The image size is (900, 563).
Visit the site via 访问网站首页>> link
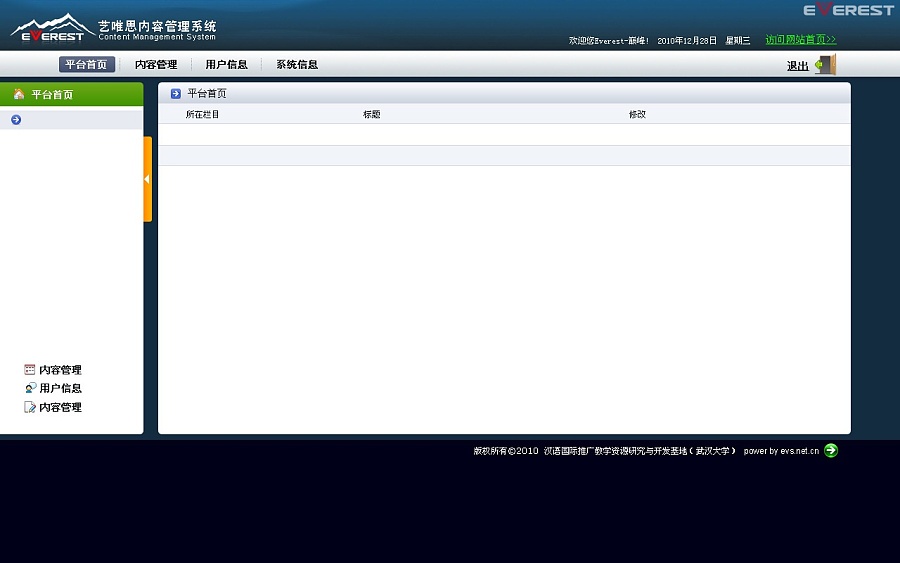pyautogui.click(x=801, y=40)
